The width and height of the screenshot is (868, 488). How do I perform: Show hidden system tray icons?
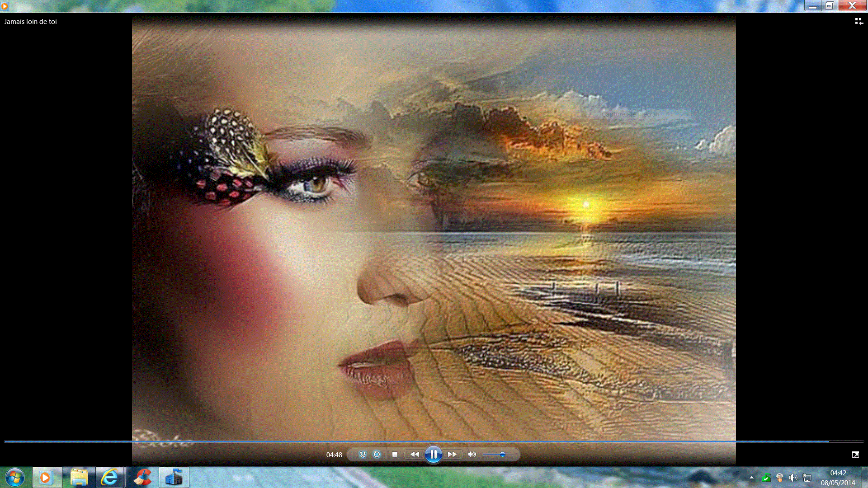coord(751,478)
